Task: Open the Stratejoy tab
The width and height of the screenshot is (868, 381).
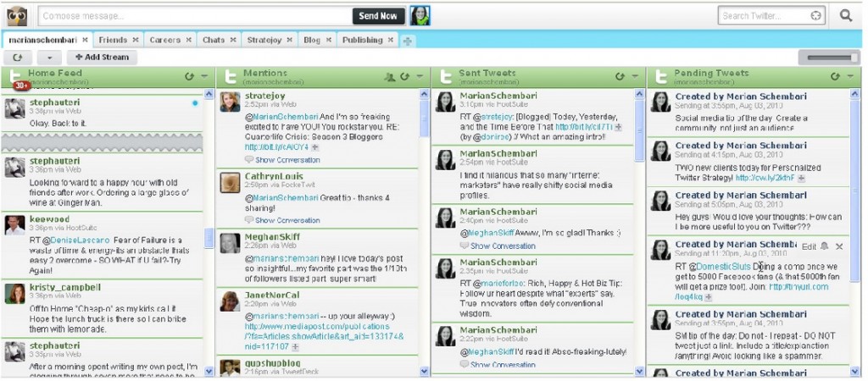Action: pos(264,40)
